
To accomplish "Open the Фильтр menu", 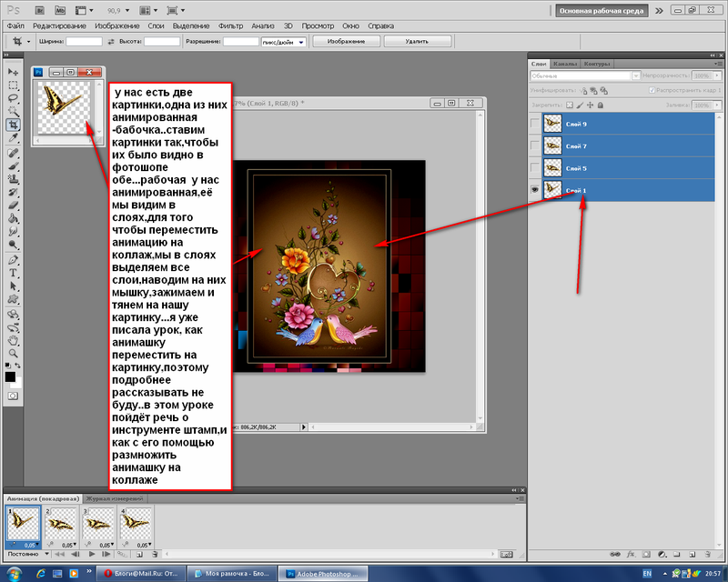I will pyautogui.click(x=231, y=26).
